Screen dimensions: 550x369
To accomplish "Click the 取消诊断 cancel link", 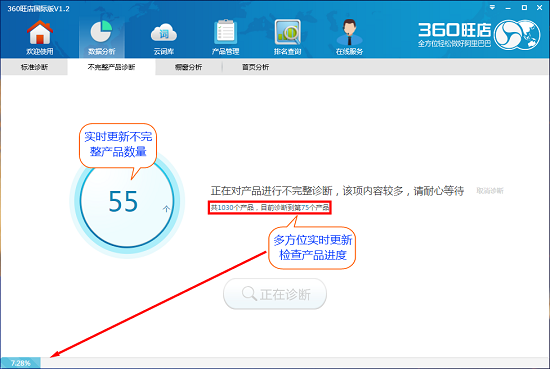I will tap(490, 191).
